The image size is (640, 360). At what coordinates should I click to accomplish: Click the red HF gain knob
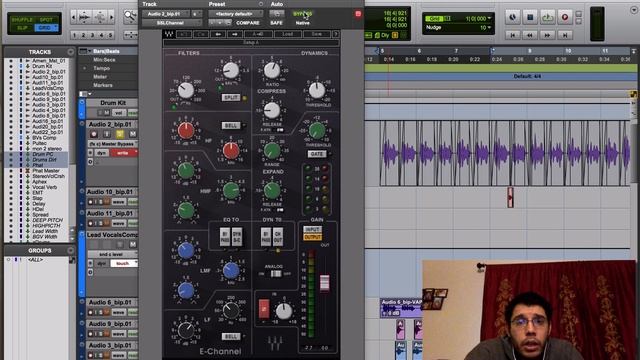(x=186, y=131)
